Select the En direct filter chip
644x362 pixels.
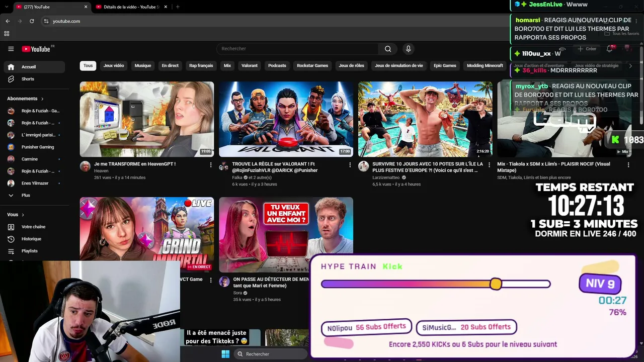pos(170,66)
